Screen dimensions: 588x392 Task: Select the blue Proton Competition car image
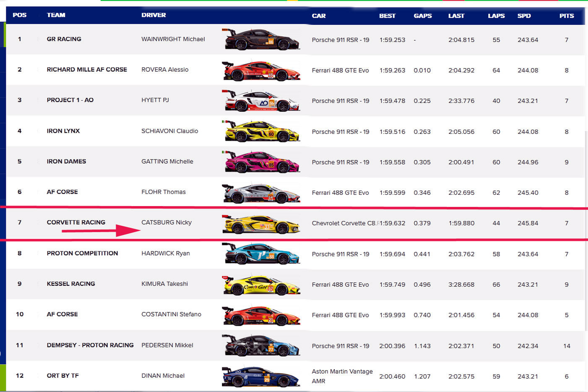click(262, 254)
